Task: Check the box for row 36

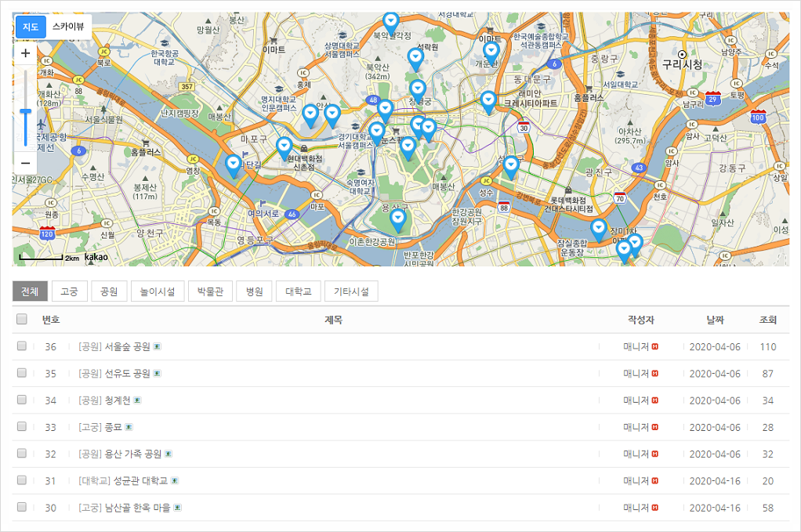Action: [x=21, y=346]
